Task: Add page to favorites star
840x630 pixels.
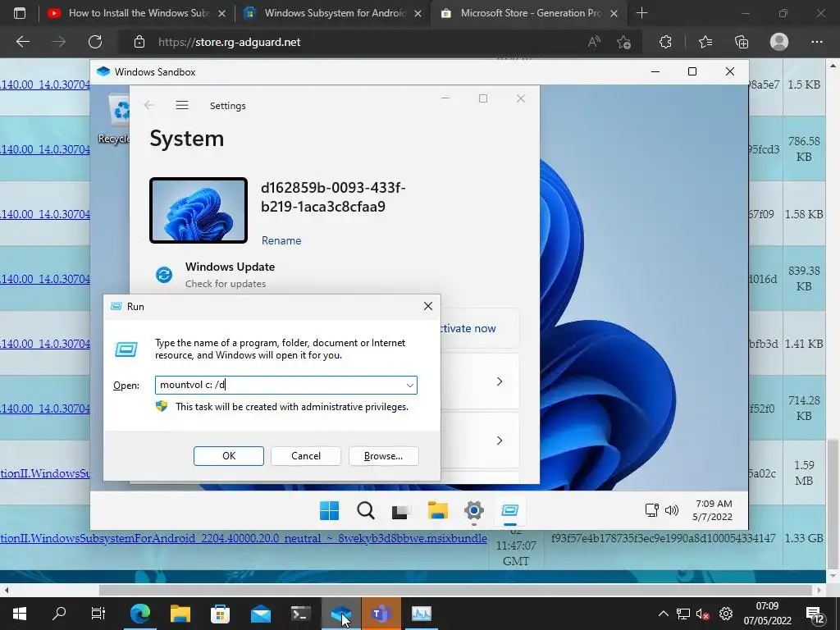Action: 623,42
